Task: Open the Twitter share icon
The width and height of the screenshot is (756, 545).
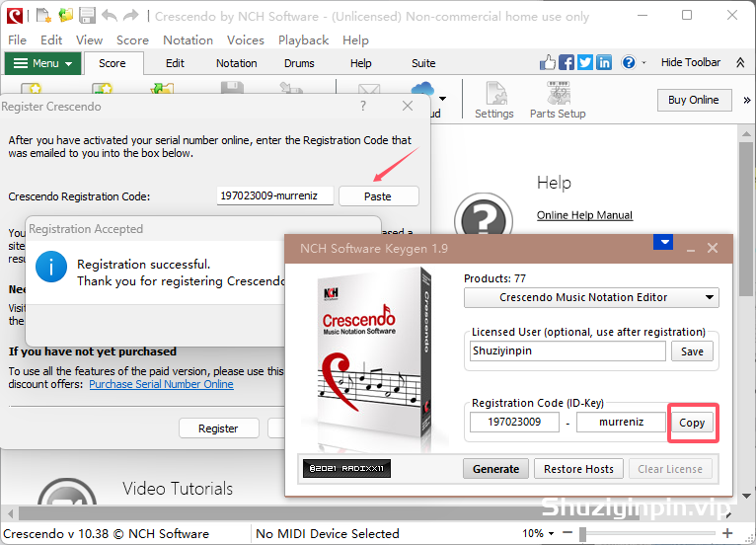Action: 585,62
